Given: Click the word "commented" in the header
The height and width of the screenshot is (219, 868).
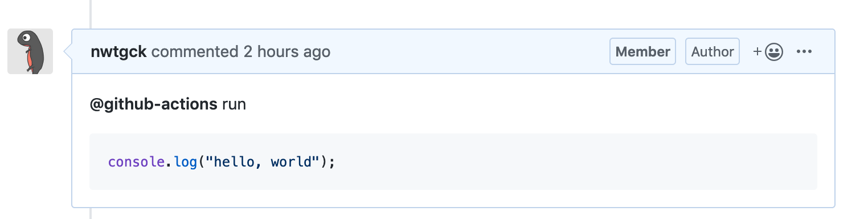Looking at the screenshot, I should (195, 52).
